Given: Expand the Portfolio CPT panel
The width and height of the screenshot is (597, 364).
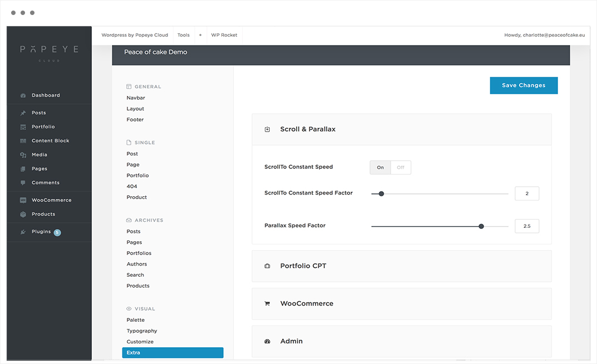Looking at the screenshot, I should tap(402, 266).
